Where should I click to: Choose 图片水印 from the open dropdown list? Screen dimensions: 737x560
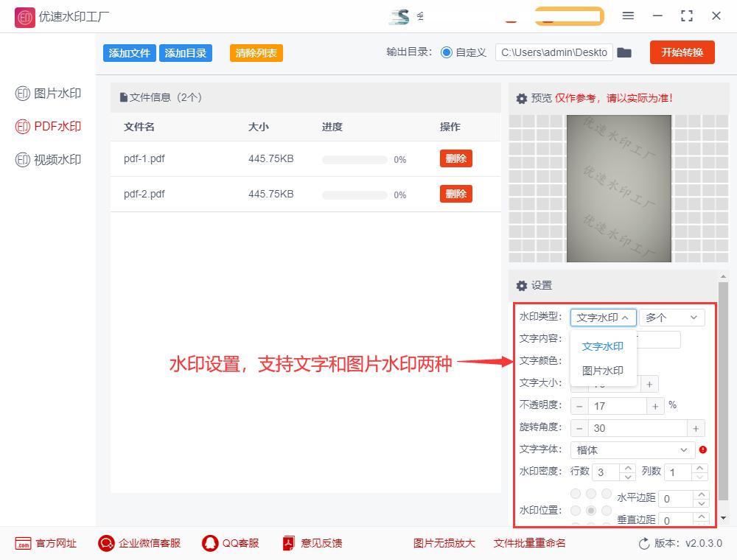[601, 370]
